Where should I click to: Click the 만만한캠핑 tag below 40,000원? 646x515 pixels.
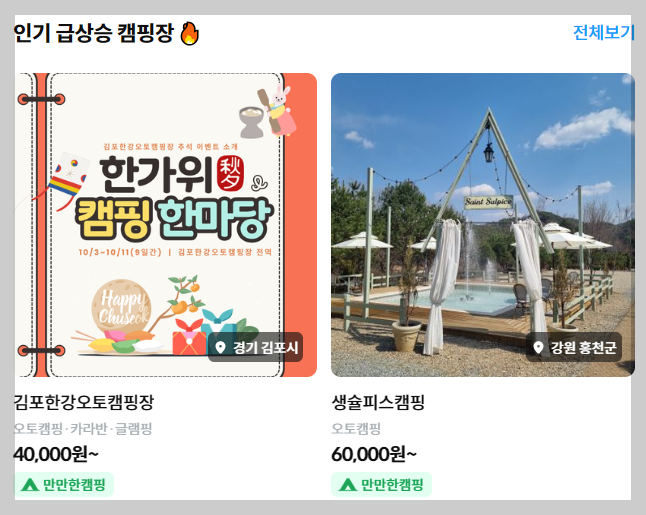coord(64,485)
